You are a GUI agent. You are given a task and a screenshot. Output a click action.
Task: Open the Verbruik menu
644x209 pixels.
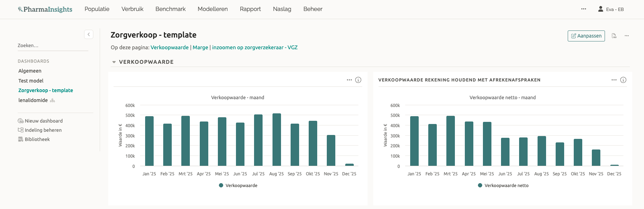(132, 9)
